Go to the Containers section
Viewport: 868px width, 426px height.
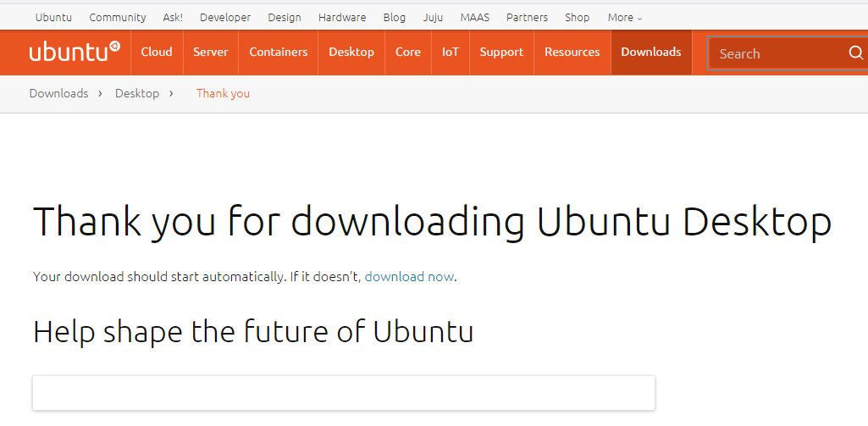[x=279, y=53]
